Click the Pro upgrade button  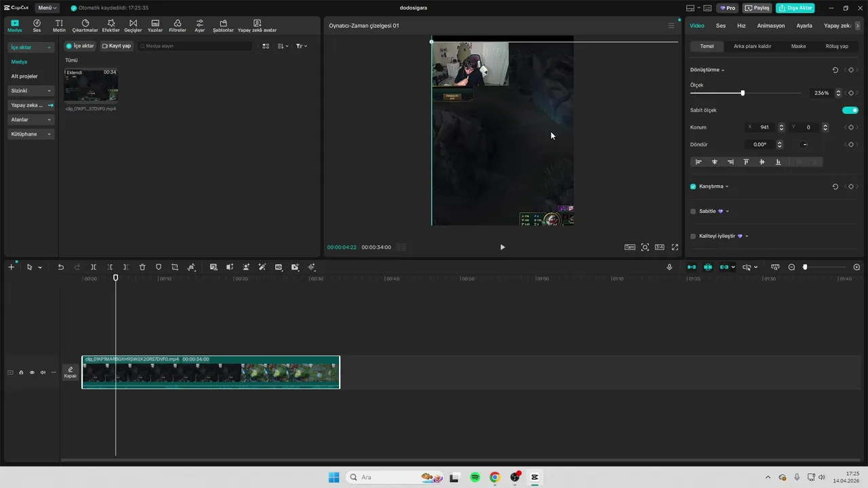728,8
